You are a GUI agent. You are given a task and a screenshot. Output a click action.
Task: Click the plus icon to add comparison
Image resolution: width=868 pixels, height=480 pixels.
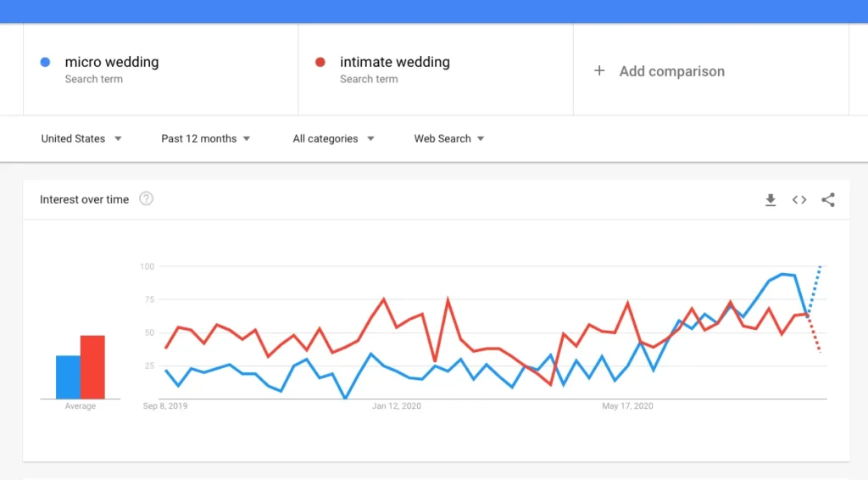(599, 71)
